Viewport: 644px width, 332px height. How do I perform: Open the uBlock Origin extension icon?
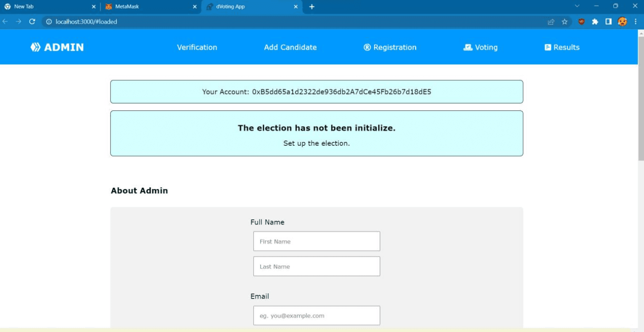582,21
